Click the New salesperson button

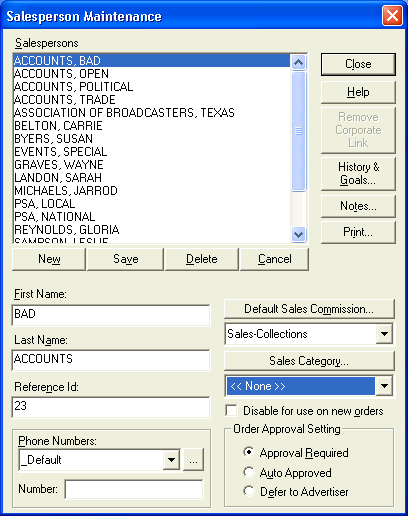tap(49, 259)
